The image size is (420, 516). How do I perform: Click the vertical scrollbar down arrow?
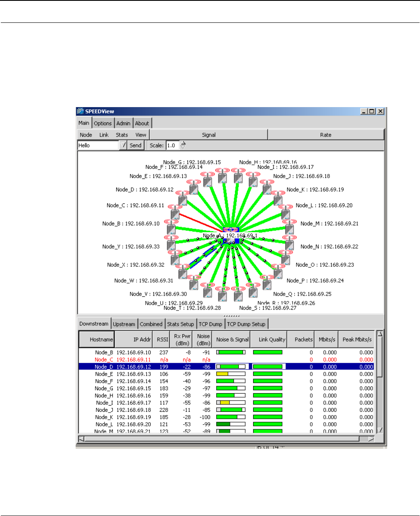pos(380,430)
